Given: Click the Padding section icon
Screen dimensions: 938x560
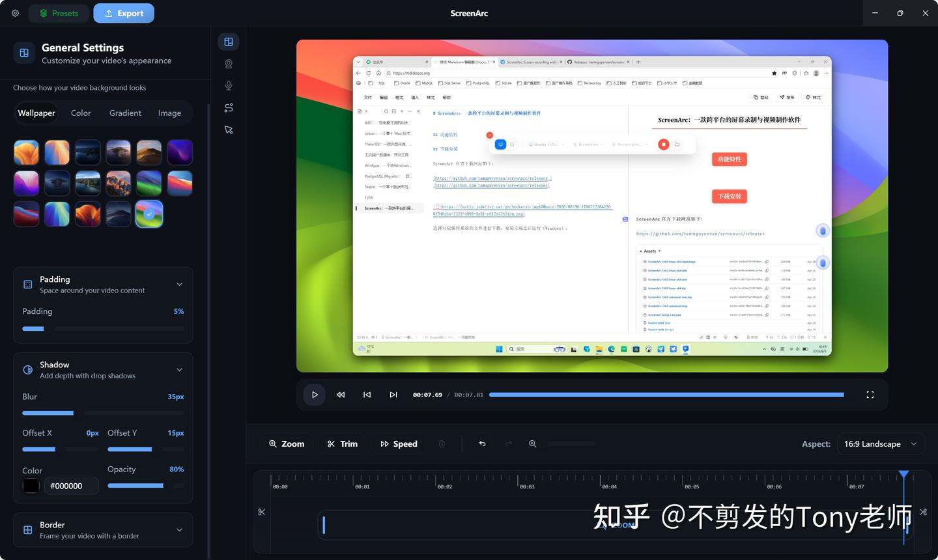Looking at the screenshot, I should tap(28, 285).
